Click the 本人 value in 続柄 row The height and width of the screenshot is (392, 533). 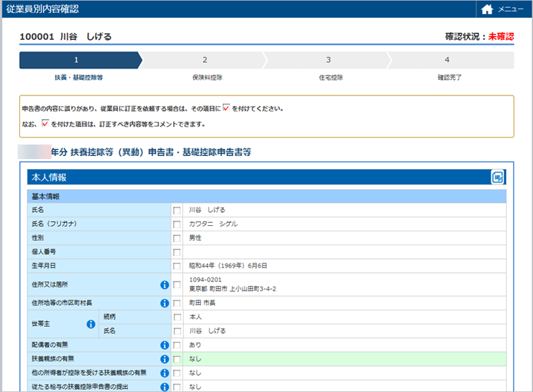pos(195,317)
